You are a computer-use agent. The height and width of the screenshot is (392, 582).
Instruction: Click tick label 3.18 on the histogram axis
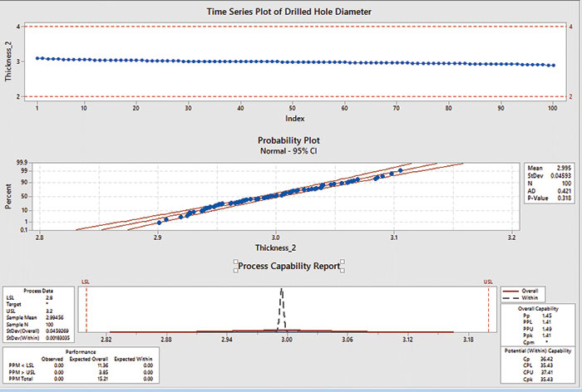[468, 340]
